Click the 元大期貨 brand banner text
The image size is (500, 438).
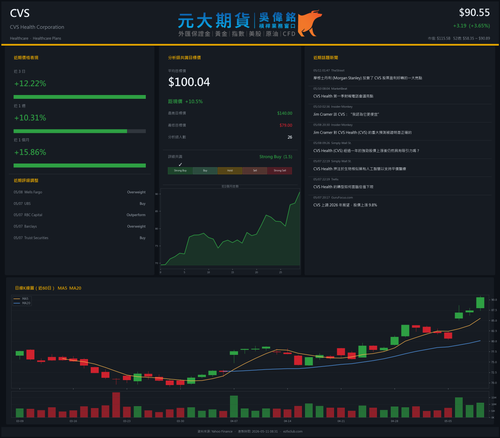(214, 21)
